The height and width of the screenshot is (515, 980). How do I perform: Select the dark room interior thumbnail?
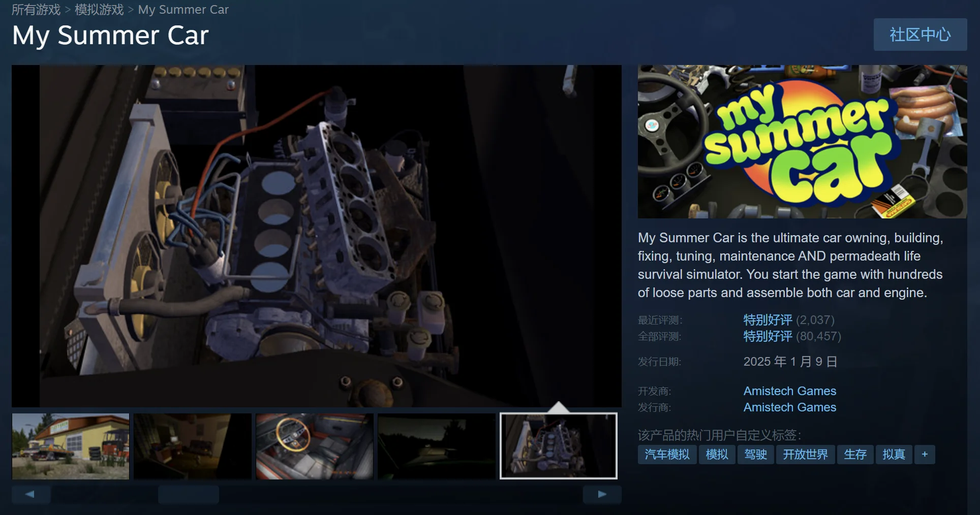(193, 446)
